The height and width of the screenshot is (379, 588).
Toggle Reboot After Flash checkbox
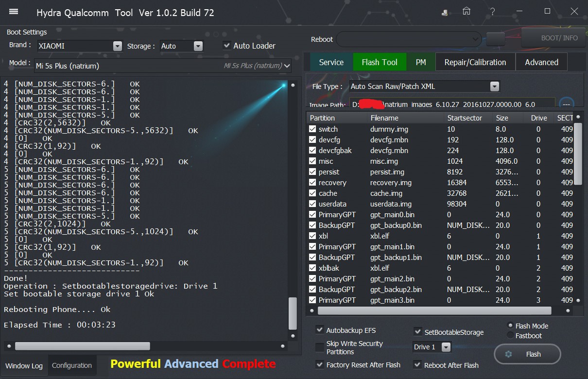417,364
